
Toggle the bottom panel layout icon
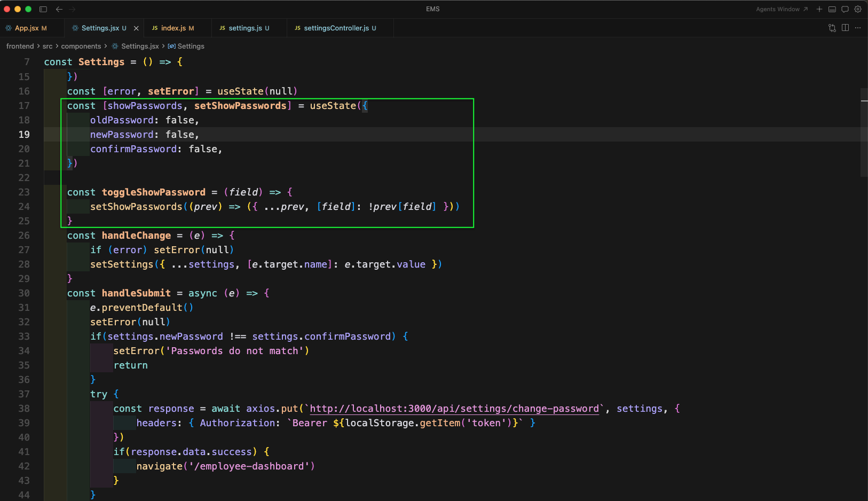pos(832,9)
